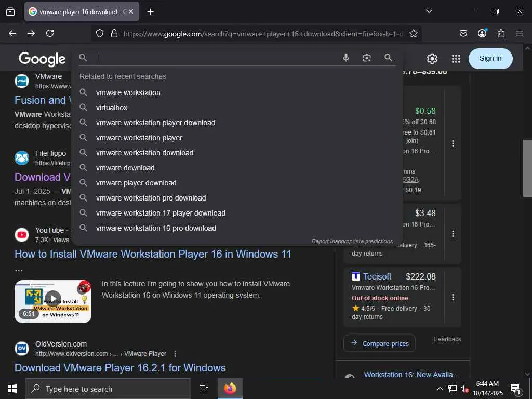532x399 pixels.
Task: Close the vmware player 16 download tab
Action: click(x=131, y=12)
